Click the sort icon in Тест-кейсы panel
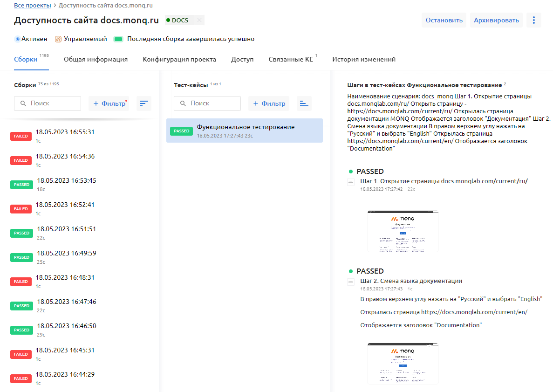The image size is (553, 392). (304, 103)
